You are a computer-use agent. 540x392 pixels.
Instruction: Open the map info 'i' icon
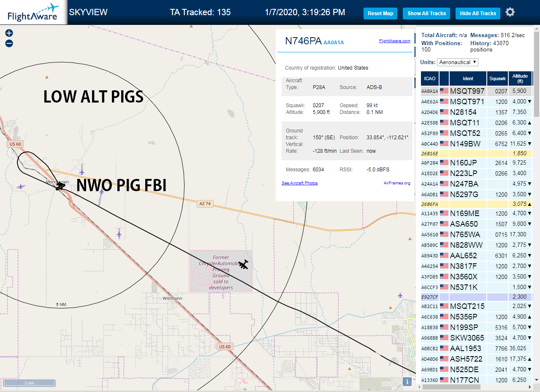(407, 381)
